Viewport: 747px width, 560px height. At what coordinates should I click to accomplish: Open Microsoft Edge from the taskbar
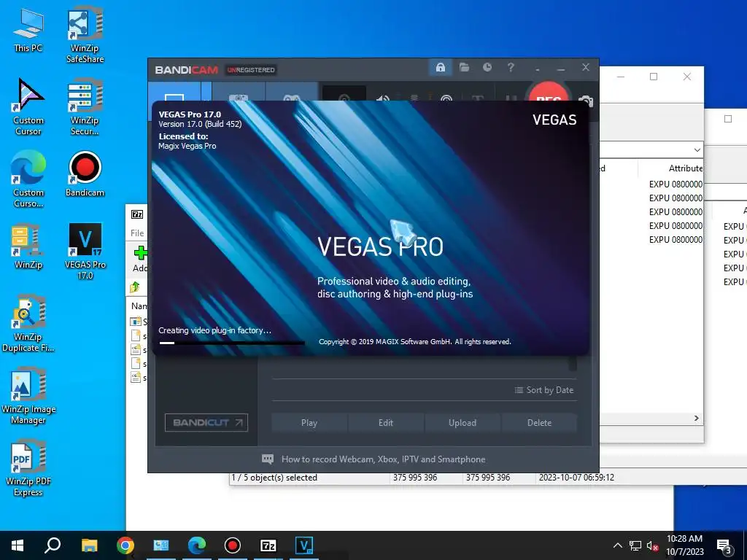pos(197,545)
